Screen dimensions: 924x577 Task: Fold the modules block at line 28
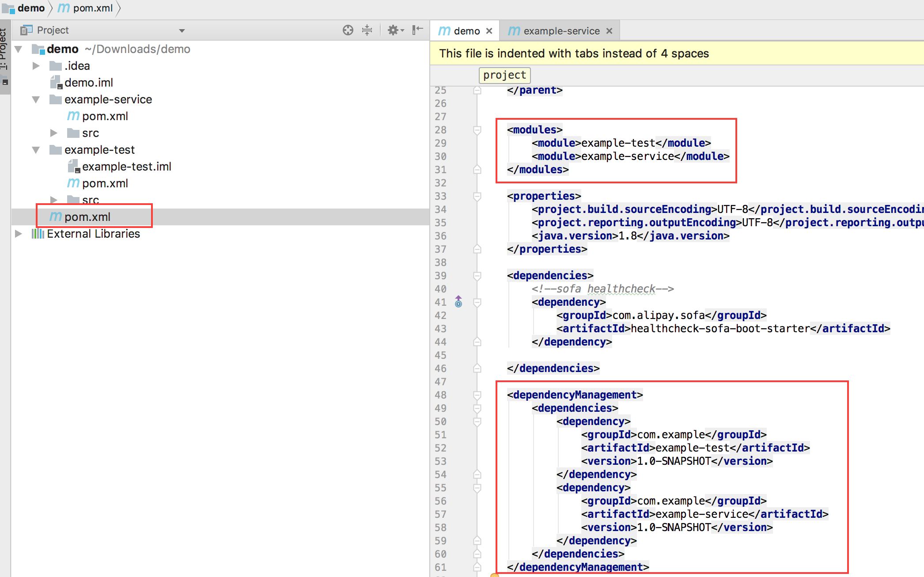(477, 130)
